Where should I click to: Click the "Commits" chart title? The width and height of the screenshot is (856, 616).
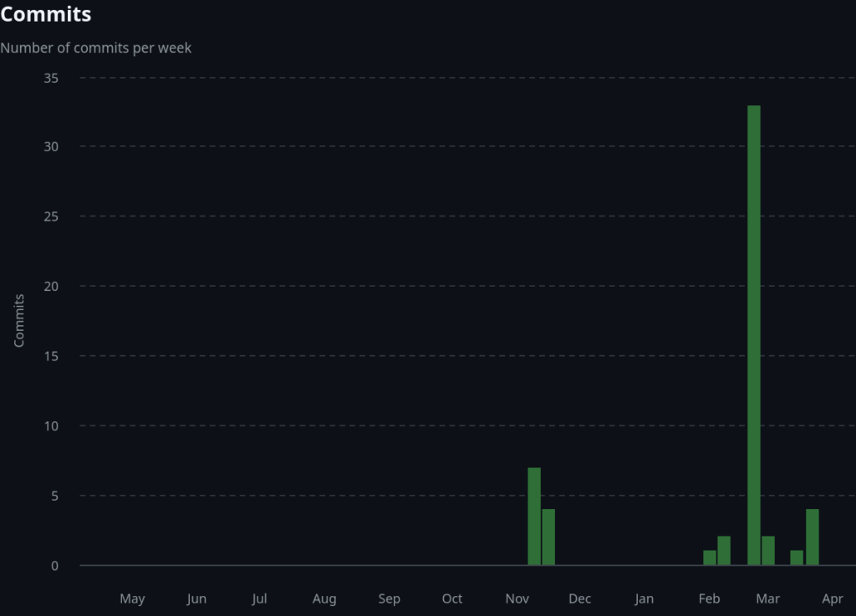pos(46,14)
